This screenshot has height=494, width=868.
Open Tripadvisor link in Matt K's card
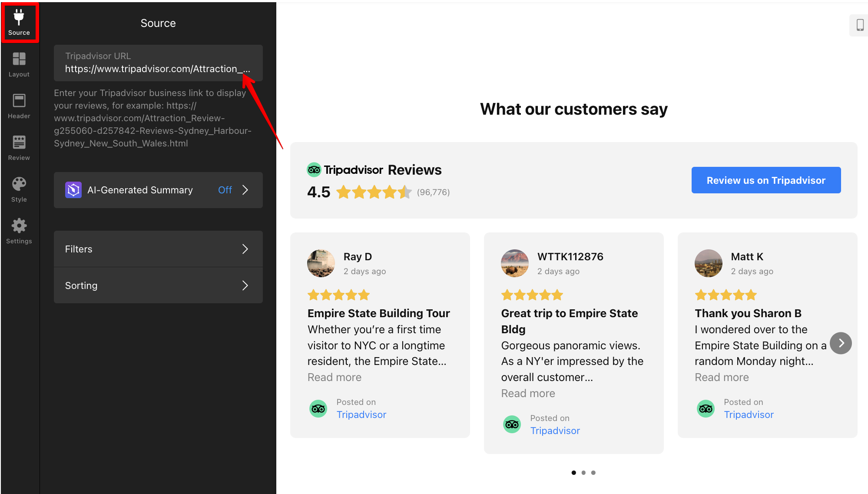pos(749,414)
